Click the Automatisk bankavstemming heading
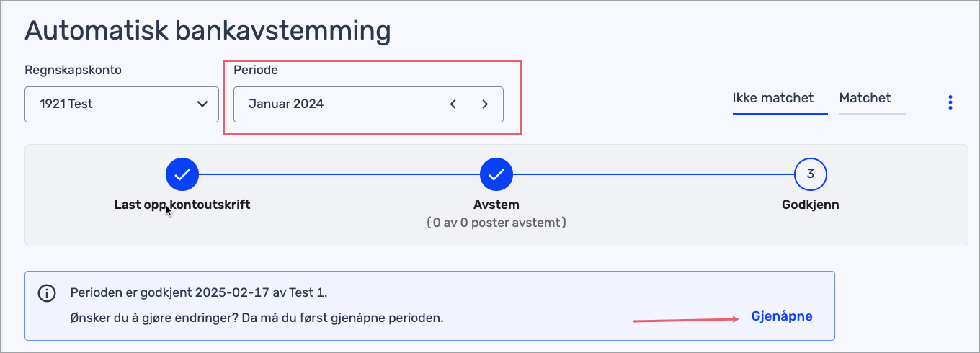Viewport: 980px width, 353px height. point(208,31)
